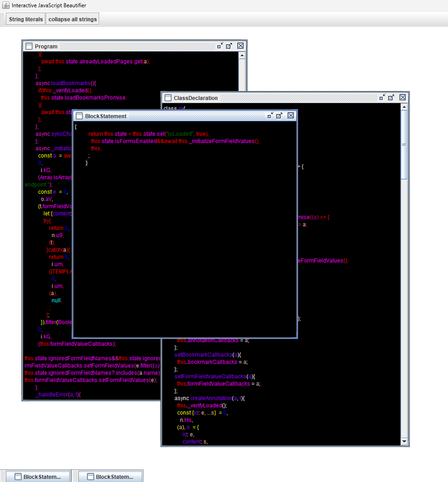Viewport: 448px width, 482px height.
Task: Click the String literals toolbar button
Action: (26, 19)
